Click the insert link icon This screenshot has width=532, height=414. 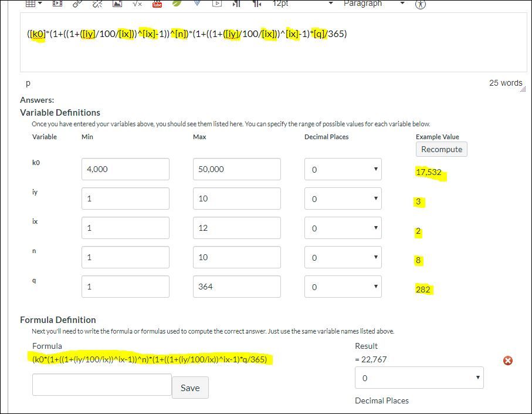(77, 4)
